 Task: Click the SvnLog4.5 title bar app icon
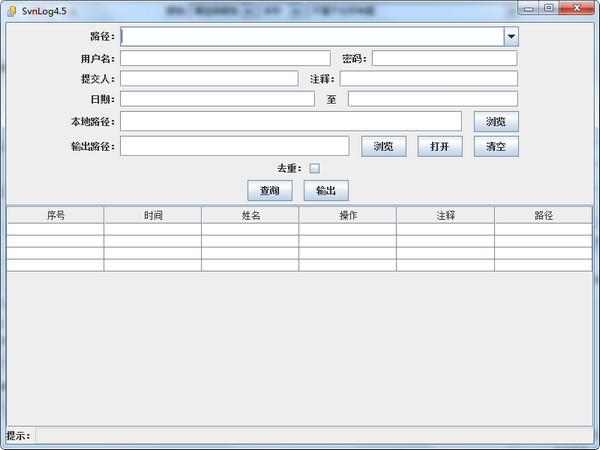pyautogui.click(x=12, y=11)
